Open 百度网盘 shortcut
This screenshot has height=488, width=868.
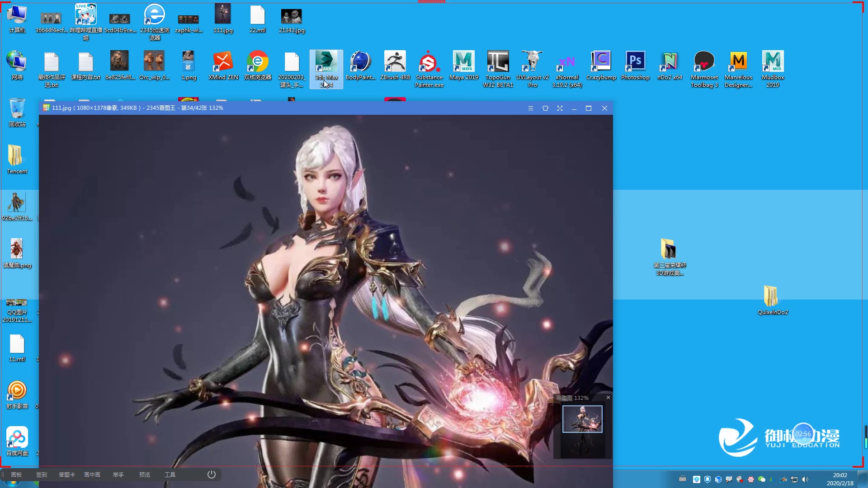pos(17,441)
